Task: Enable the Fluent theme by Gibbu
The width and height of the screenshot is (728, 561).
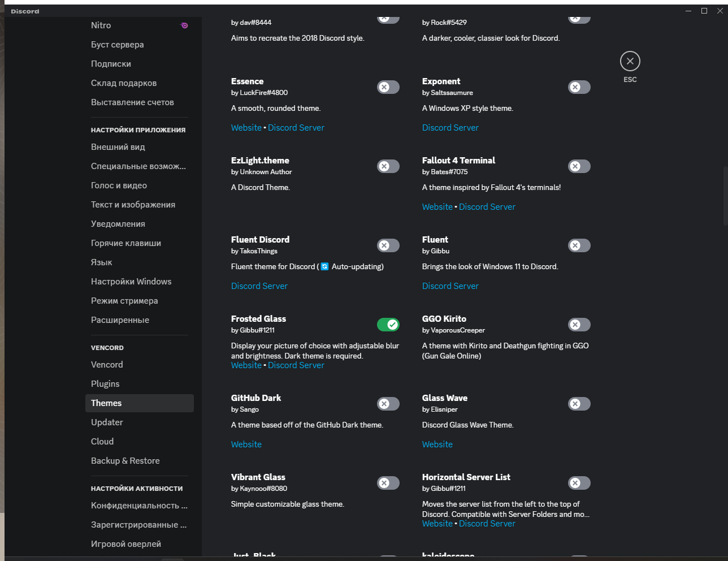Action: coord(579,245)
